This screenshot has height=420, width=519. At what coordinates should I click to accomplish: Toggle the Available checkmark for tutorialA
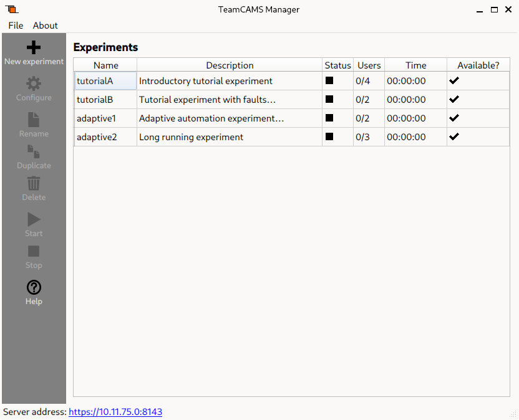pyautogui.click(x=454, y=80)
